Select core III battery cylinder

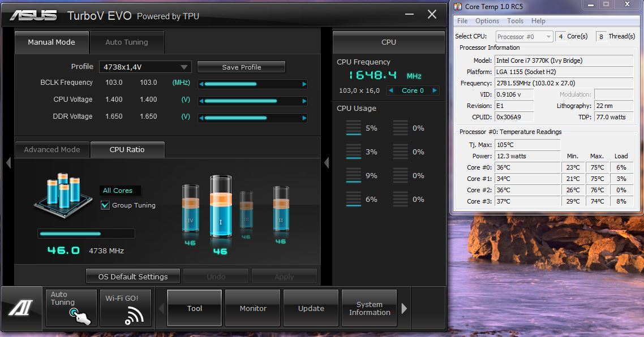click(246, 210)
